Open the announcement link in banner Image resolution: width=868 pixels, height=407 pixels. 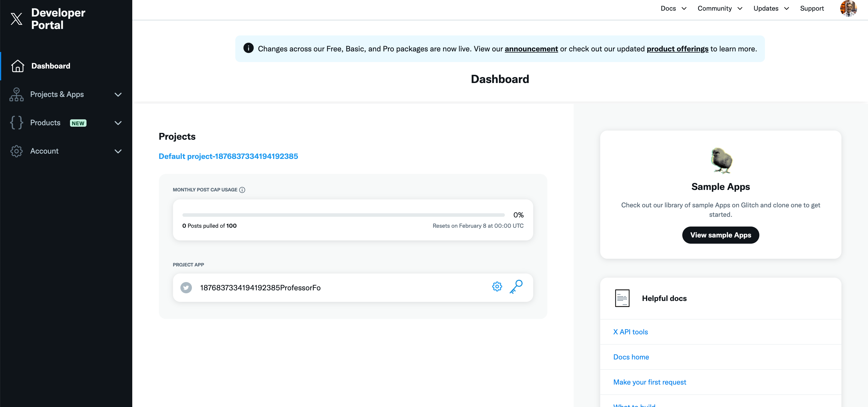531,49
